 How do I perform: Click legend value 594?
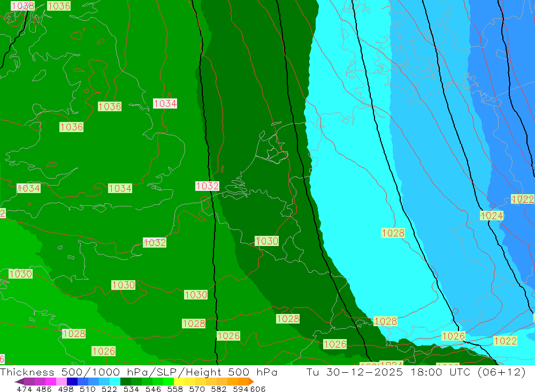241,389
